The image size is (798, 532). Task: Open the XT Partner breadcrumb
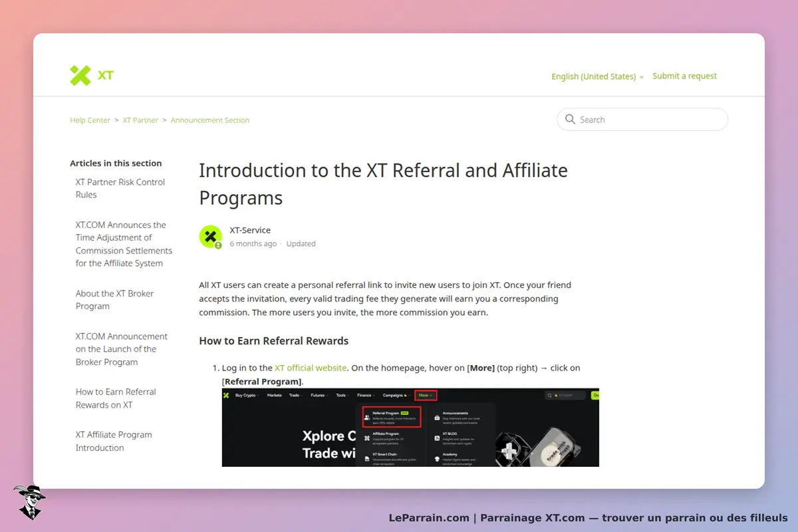[x=140, y=120]
